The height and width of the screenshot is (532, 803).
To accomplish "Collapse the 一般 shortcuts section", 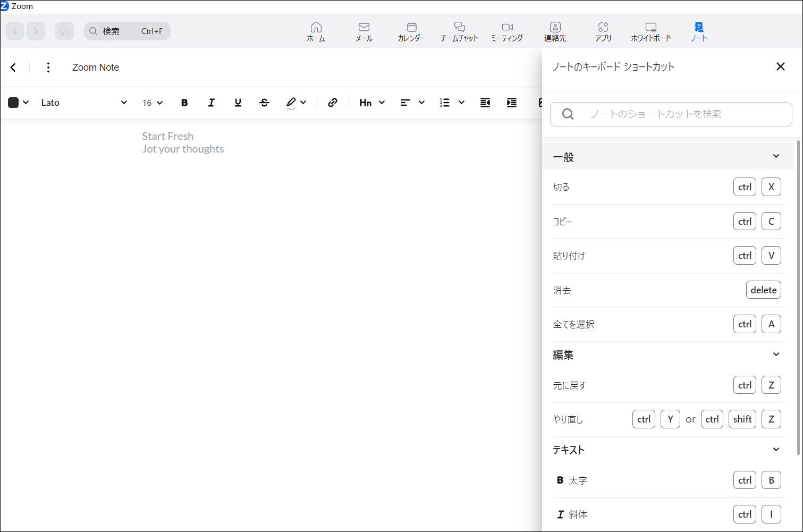I will (776, 156).
